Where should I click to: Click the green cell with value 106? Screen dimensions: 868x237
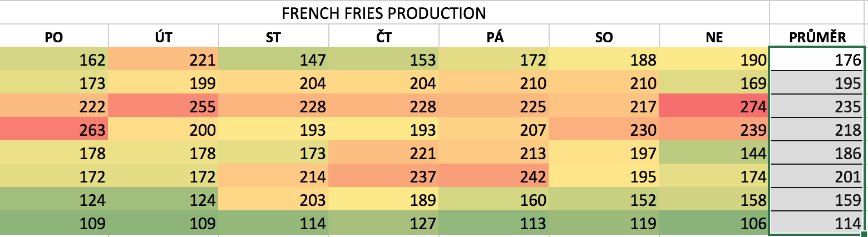713,223
